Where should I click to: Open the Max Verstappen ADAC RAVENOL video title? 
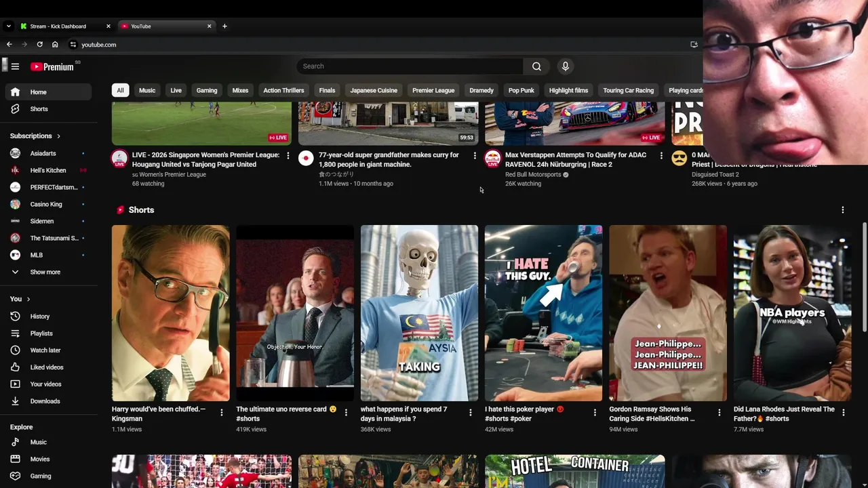[576, 159]
